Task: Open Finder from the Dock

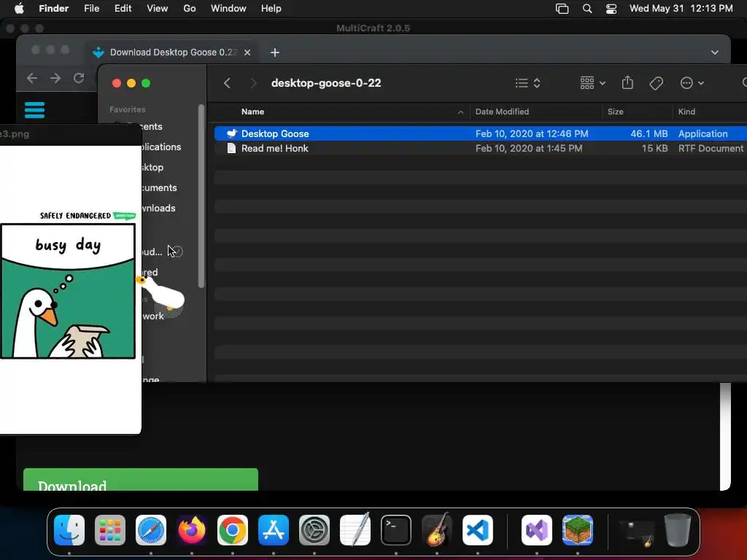Action: [x=69, y=530]
